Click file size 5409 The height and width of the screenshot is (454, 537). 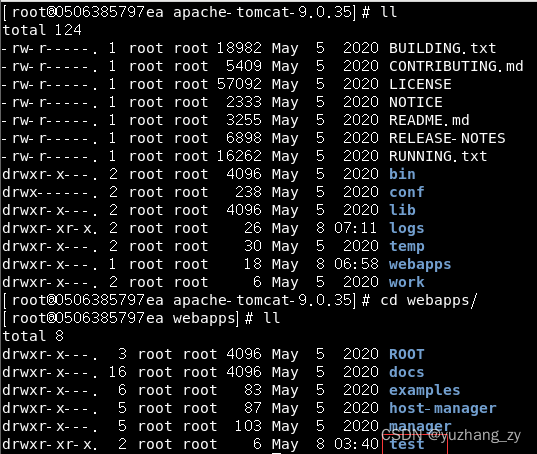[243, 66]
